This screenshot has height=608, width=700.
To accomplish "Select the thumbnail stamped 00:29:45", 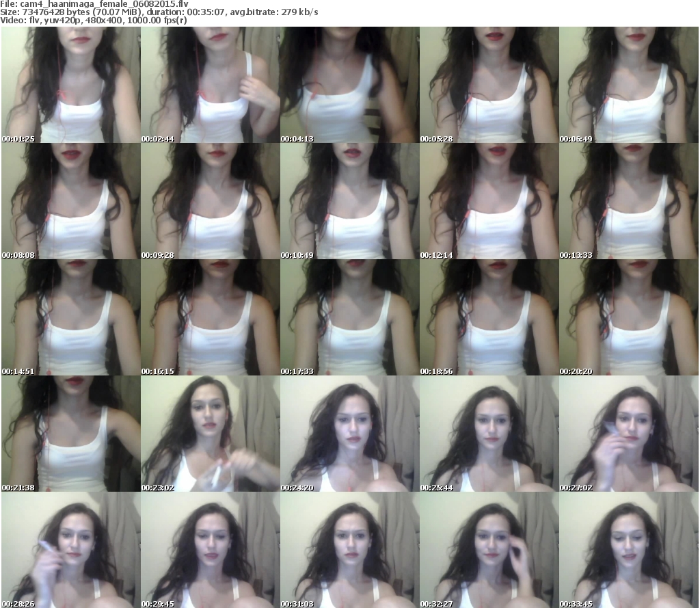I will coord(211,550).
